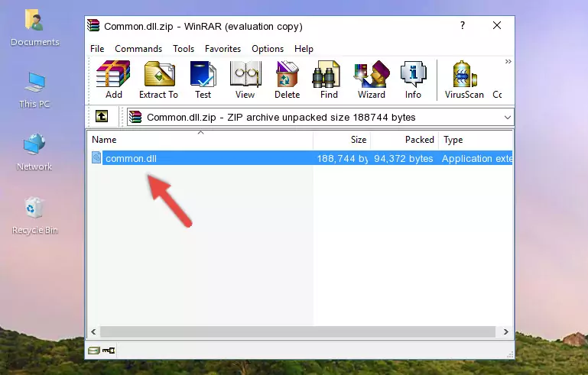Expand hidden toolbar items chevron
The image size is (588, 375).
[508, 61]
